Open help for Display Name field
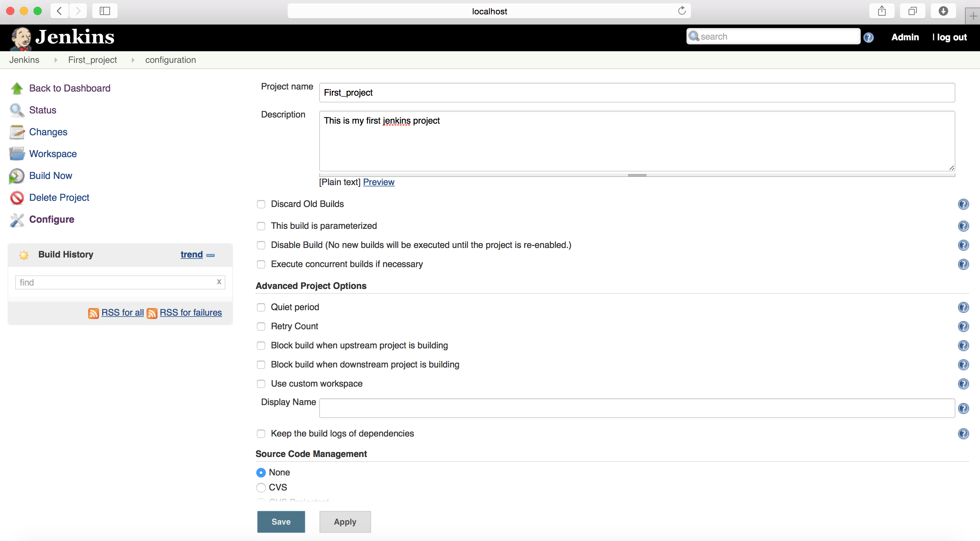Image resolution: width=980 pixels, height=541 pixels. click(x=963, y=408)
